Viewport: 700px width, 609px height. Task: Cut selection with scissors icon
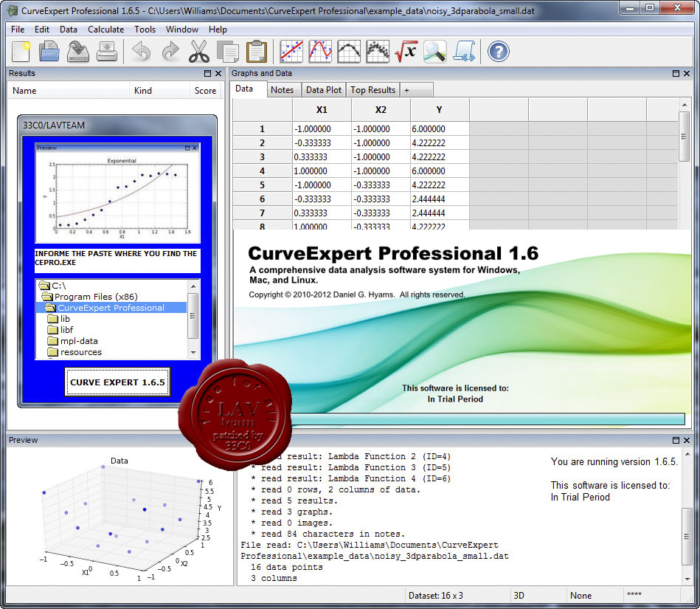198,52
